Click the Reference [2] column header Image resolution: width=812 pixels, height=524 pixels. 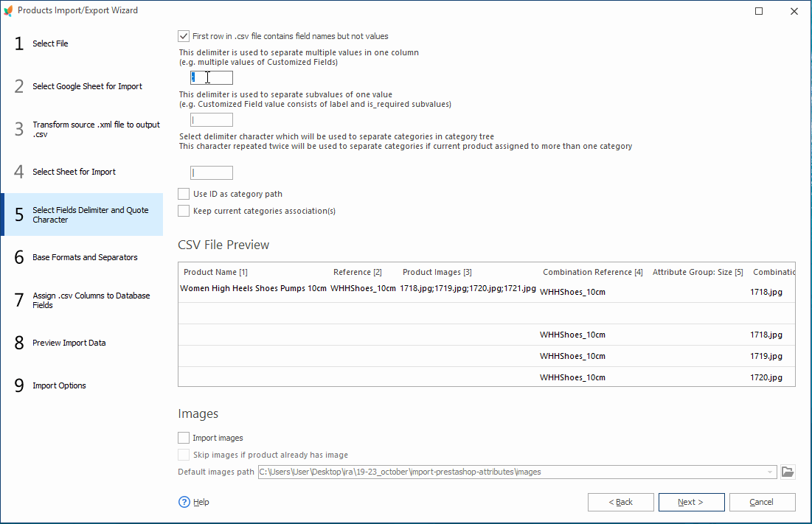point(357,272)
